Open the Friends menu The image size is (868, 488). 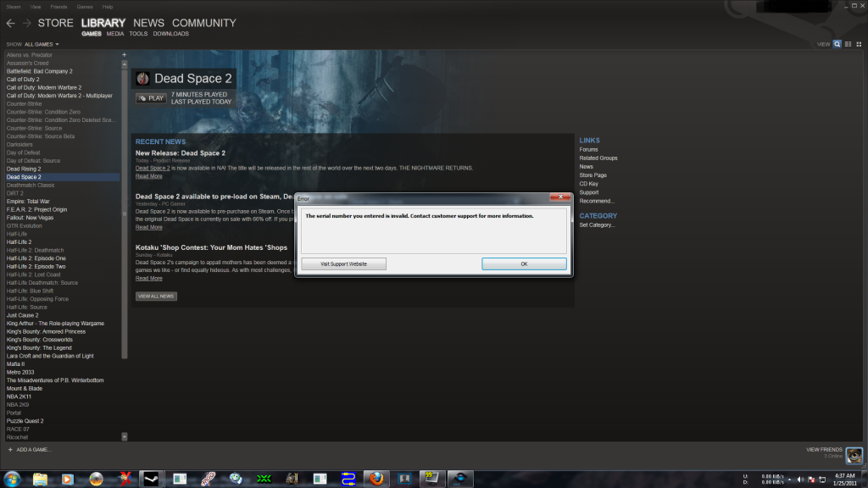coord(58,7)
